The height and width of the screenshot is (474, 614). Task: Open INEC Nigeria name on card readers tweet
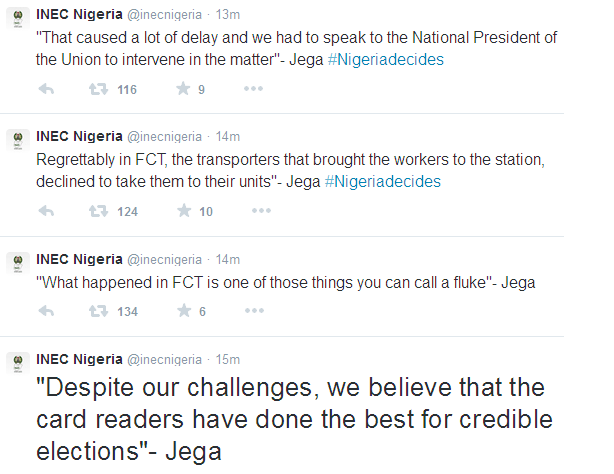coord(78,358)
